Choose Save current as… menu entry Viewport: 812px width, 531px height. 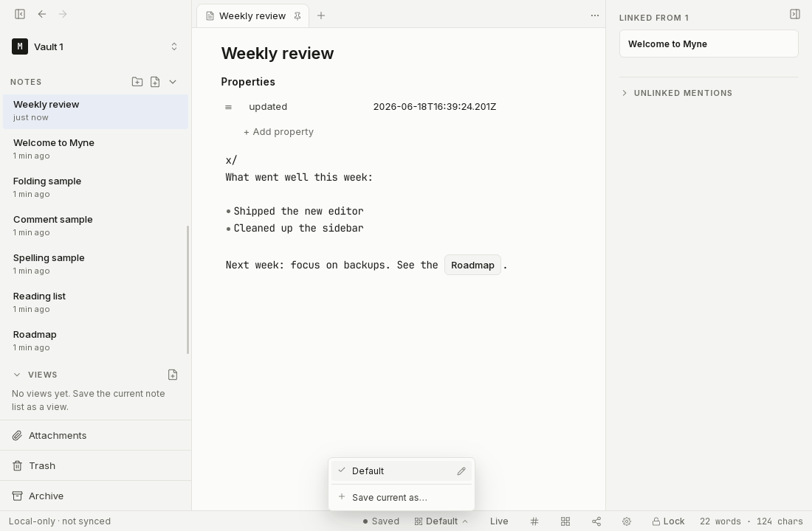[402, 497]
